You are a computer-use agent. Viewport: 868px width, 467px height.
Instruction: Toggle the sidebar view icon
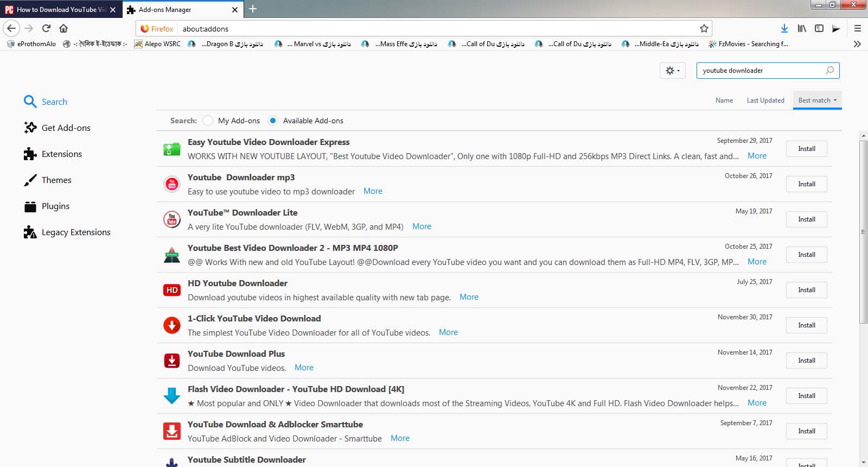tap(819, 28)
